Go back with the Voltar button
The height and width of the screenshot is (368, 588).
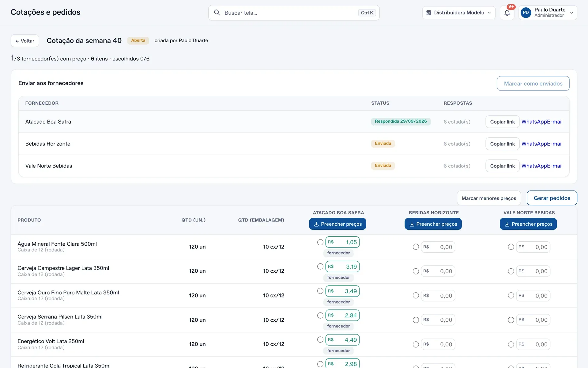(25, 41)
